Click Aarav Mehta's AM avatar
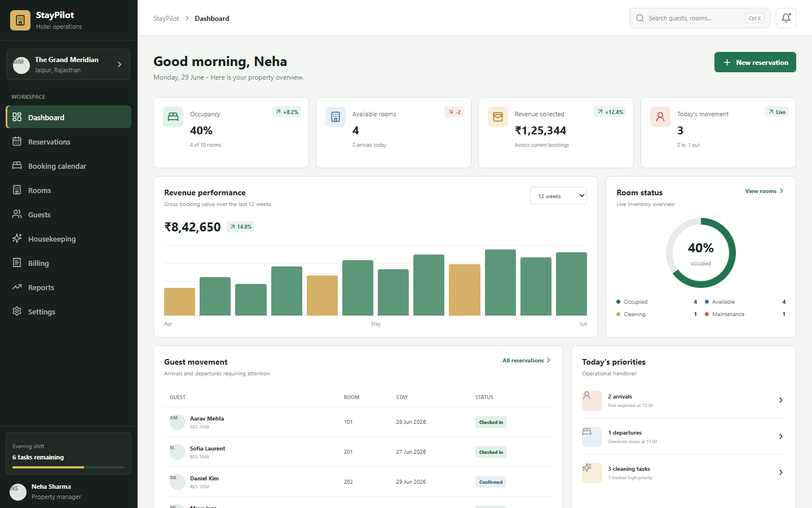This screenshot has height=508, width=812. pyautogui.click(x=178, y=422)
